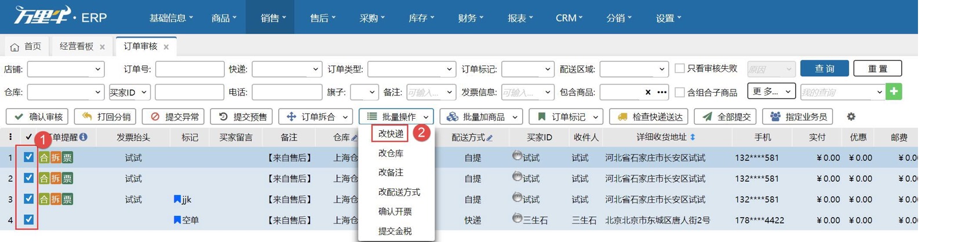Image resolution: width=980 pixels, height=242 pixels.
Task: Uncheck the row 3 order checkbox
Action: (x=28, y=199)
